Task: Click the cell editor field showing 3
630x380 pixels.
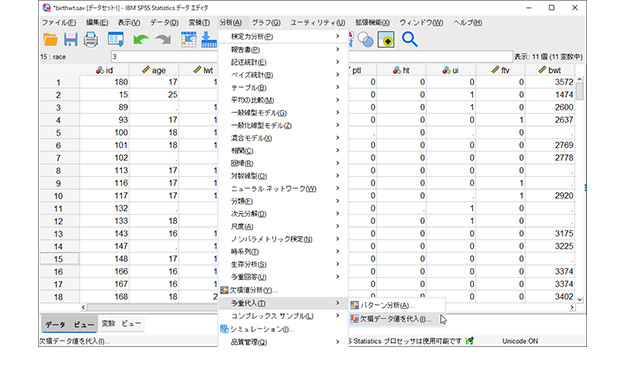Action: coord(312,57)
